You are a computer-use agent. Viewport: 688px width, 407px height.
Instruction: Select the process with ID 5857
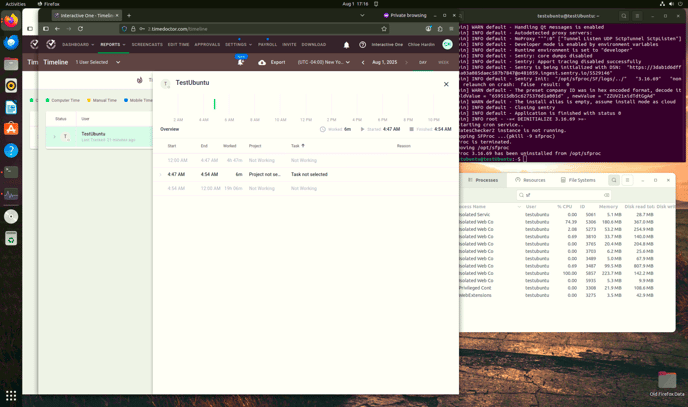[566, 273]
